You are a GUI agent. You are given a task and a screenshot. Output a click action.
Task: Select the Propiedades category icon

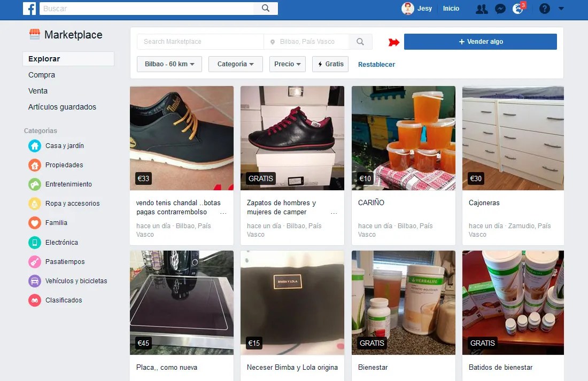(x=36, y=165)
